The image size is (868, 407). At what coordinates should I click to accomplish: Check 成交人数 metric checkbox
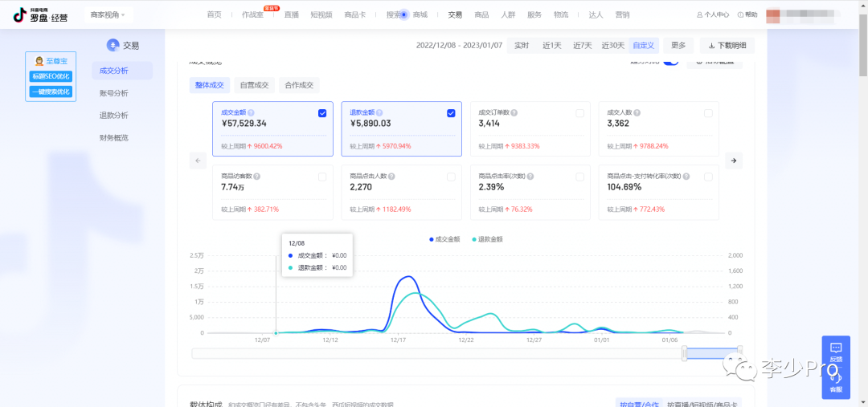point(708,113)
